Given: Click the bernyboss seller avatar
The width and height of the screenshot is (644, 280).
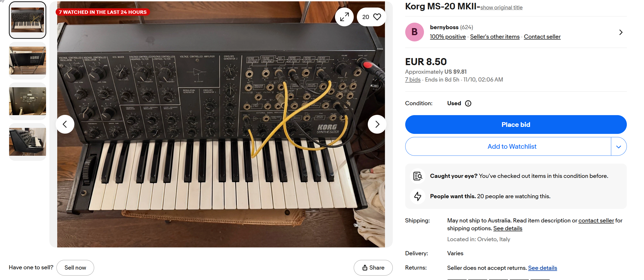Looking at the screenshot, I should pyautogui.click(x=414, y=32).
